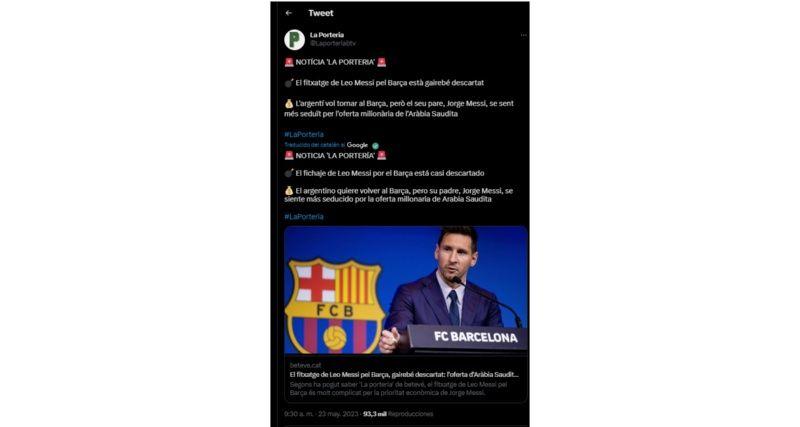Open #LaPorteria hashtag under the Catalan text
This screenshot has width=800, height=427.
coord(303,134)
